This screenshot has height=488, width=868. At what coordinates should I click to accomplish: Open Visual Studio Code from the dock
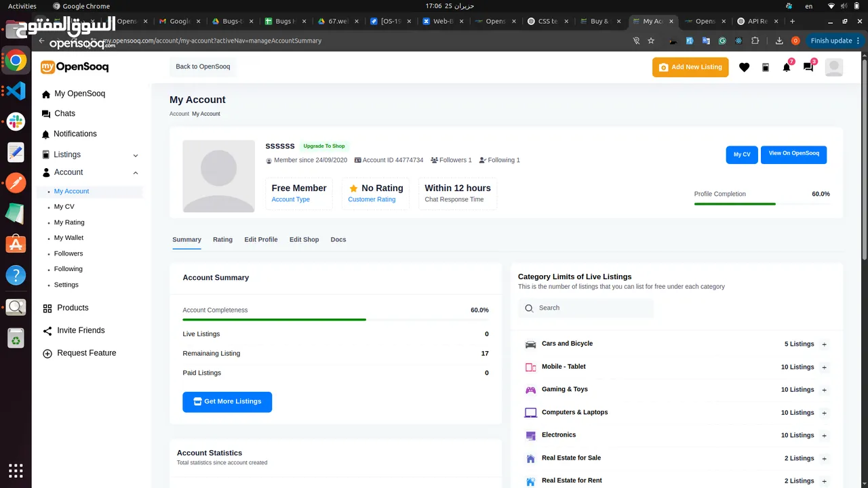tap(16, 91)
